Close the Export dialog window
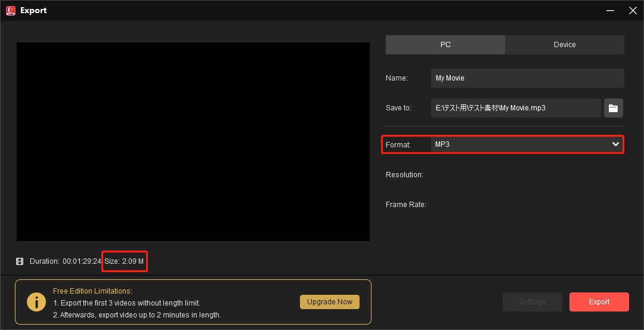 633,11
